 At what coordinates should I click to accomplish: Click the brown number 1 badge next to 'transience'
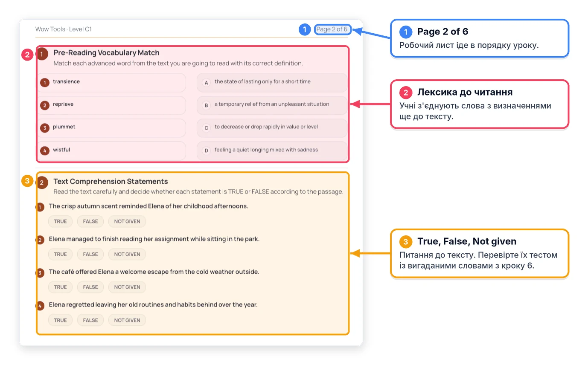click(44, 82)
